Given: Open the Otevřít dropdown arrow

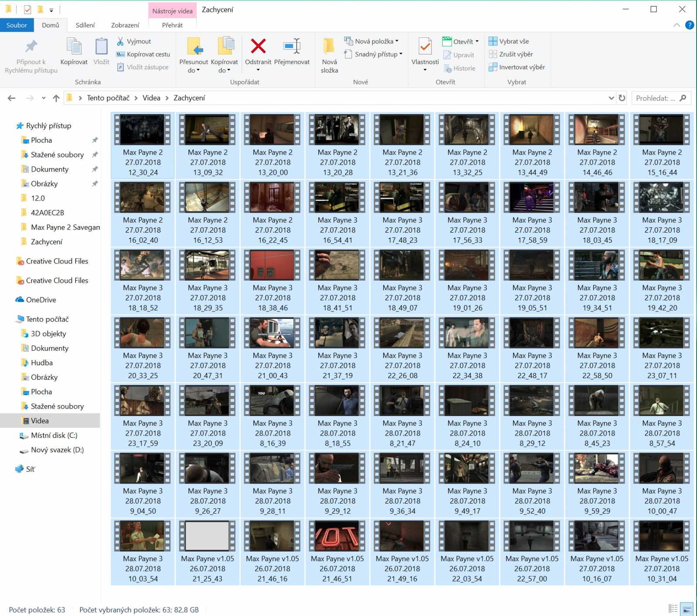Looking at the screenshot, I should tap(477, 41).
